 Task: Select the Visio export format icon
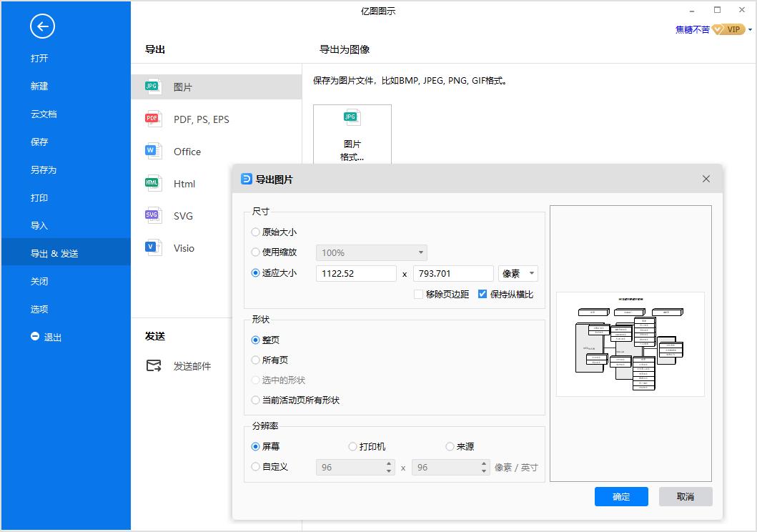152,247
